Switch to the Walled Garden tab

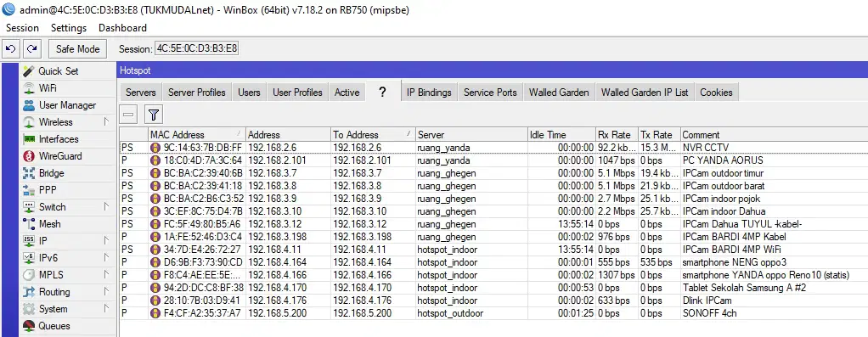click(559, 93)
